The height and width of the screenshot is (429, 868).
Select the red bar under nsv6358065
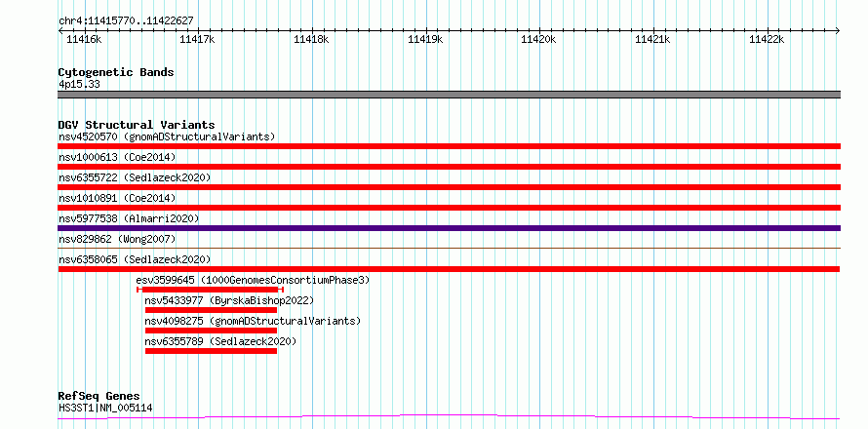click(449, 269)
